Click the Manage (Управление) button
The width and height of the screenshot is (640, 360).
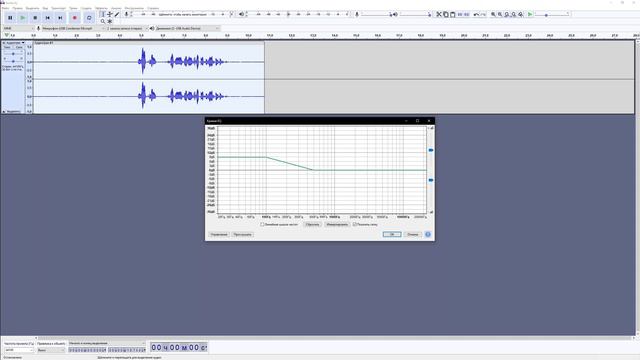[x=219, y=234]
